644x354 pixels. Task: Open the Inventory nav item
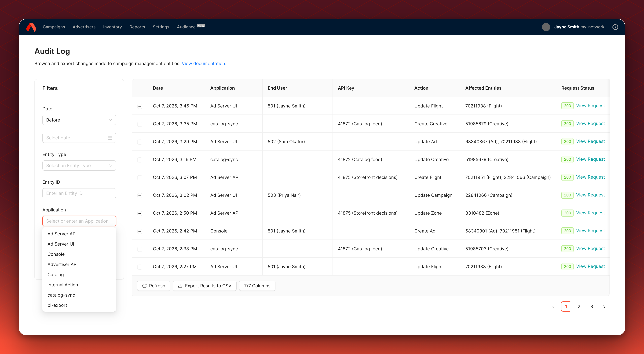[x=113, y=27]
